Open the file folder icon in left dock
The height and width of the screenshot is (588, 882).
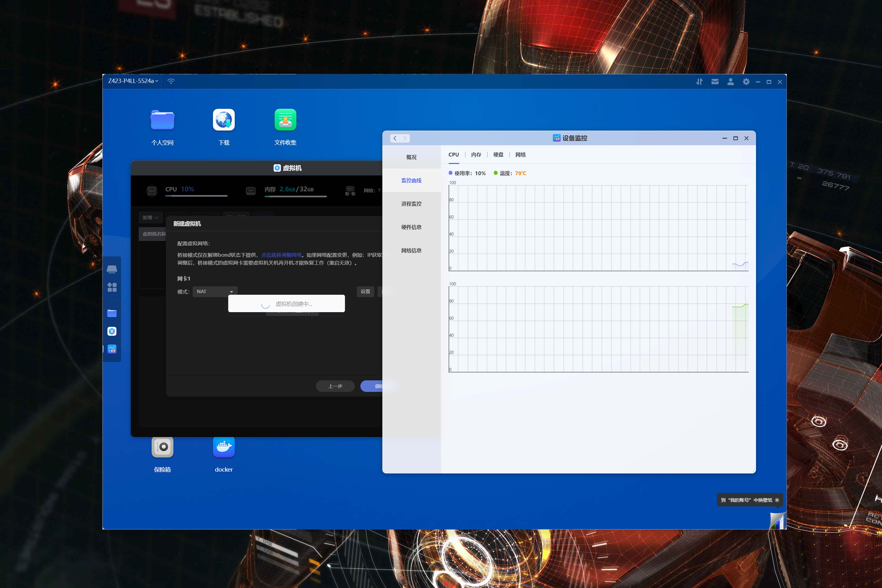[x=112, y=313]
